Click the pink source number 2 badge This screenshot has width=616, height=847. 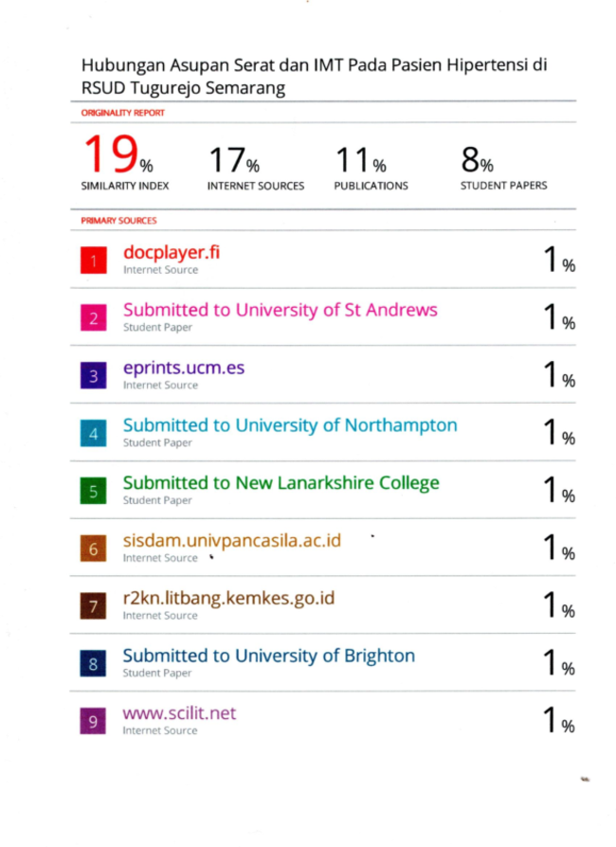[x=94, y=317]
